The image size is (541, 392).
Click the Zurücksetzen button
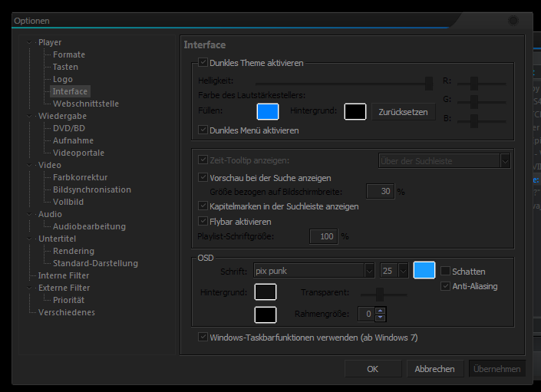pos(403,112)
